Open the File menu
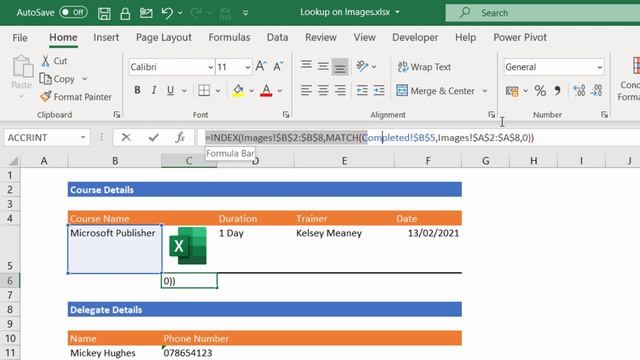 click(x=20, y=38)
